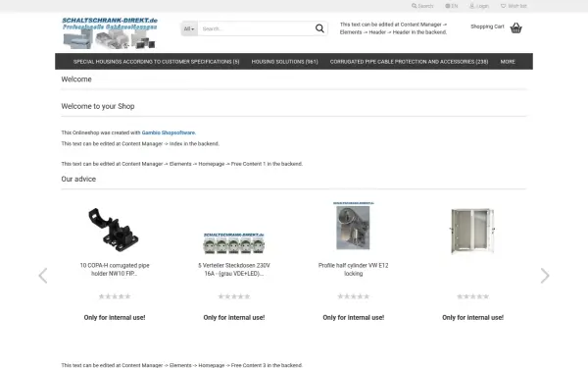This screenshot has width=588, height=368.
Task: Open 5 Verteiler Steckdosen 230V 16A title
Action: pyautogui.click(x=234, y=269)
